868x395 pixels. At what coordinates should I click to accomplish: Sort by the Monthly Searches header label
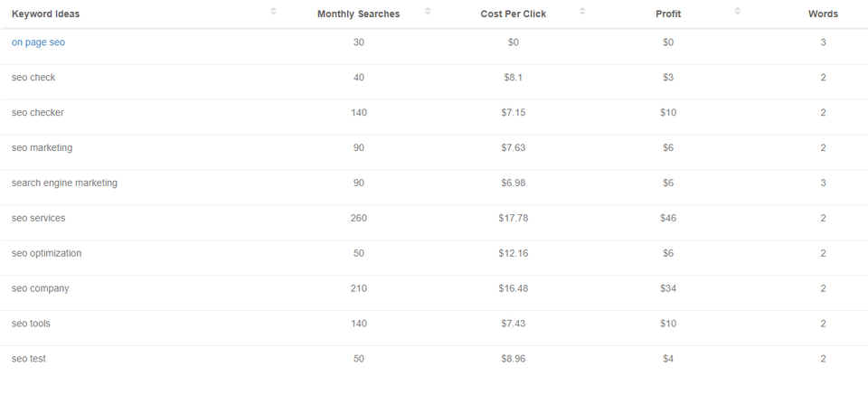click(x=358, y=14)
